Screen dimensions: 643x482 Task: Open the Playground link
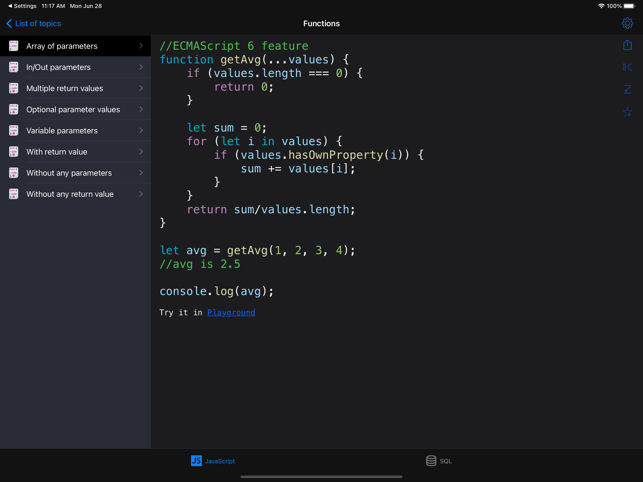[x=231, y=313]
